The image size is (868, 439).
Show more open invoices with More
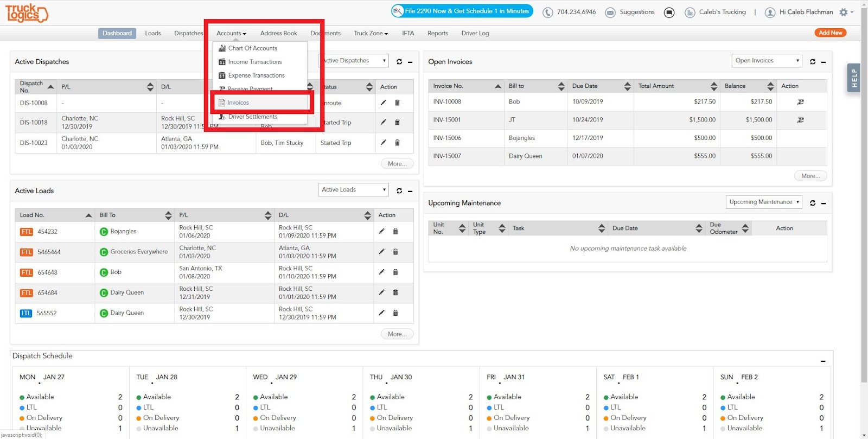click(x=810, y=176)
